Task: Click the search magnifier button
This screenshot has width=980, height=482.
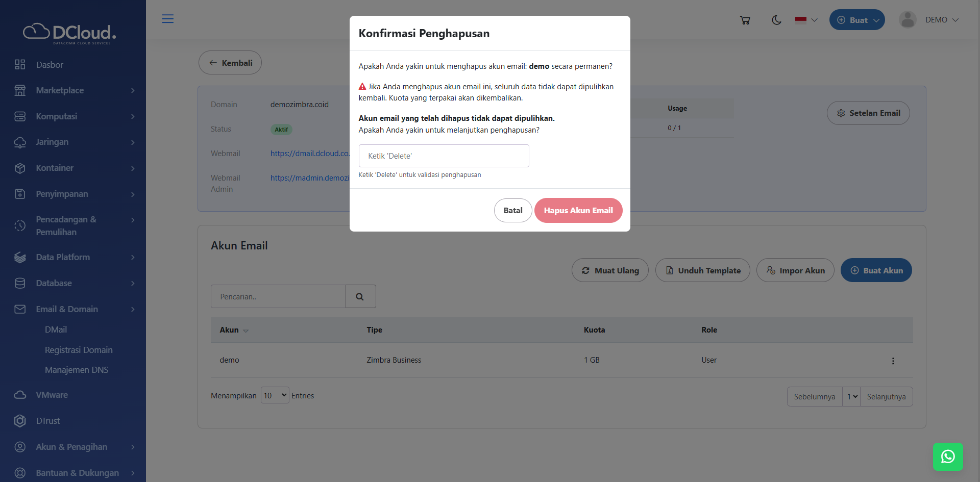Action: (360, 296)
